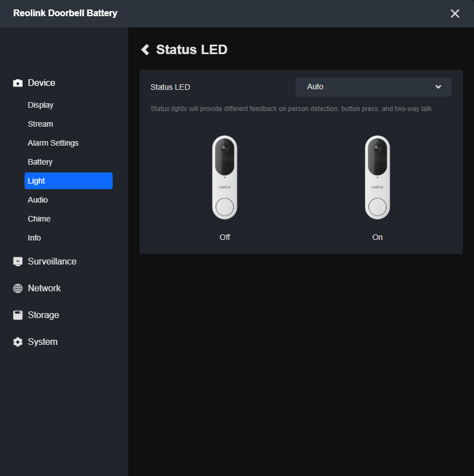Click the doorbell image labeled Off
This screenshot has width=474, height=476.
coord(225,177)
